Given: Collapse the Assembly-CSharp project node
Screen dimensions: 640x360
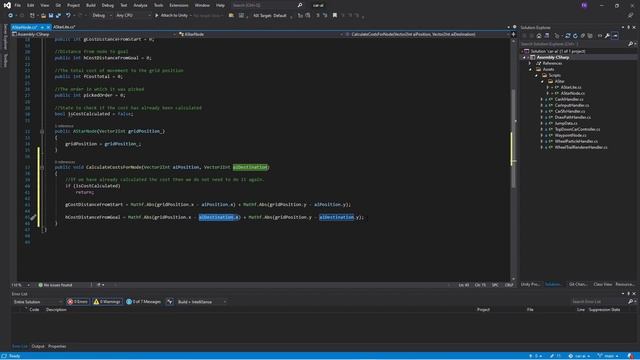Looking at the screenshot, I should tap(524, 58).
